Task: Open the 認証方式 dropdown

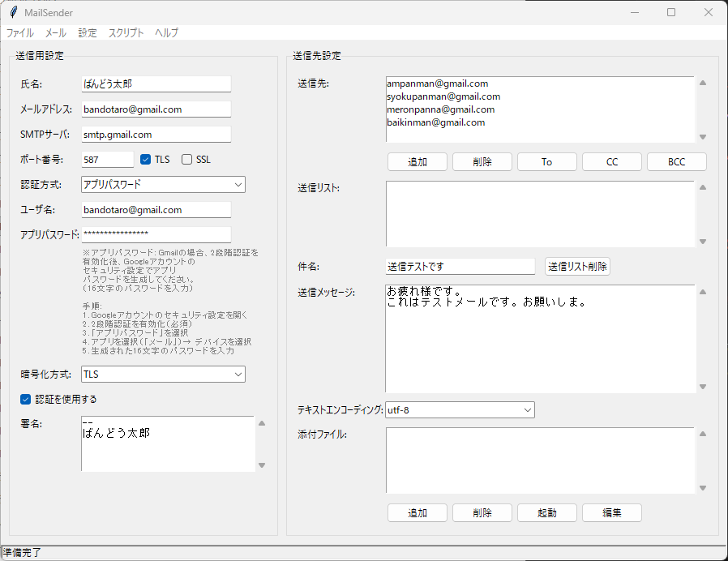Action: (163, 185)
